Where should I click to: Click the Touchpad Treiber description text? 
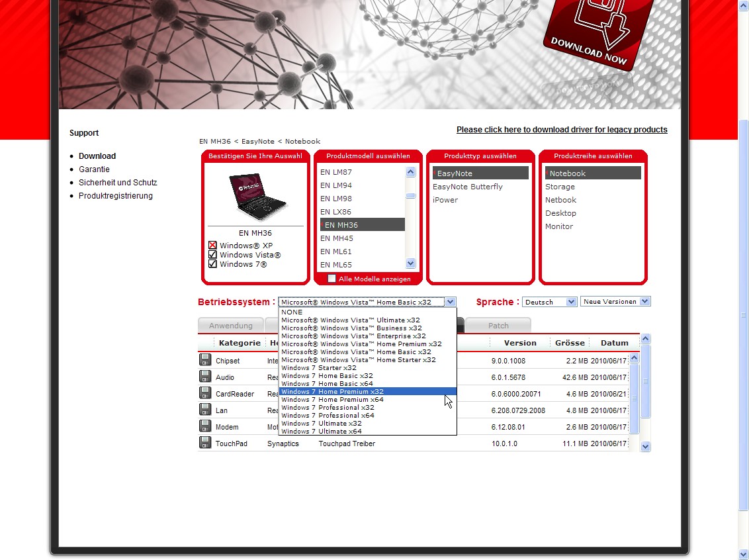[x=347, y=444]
